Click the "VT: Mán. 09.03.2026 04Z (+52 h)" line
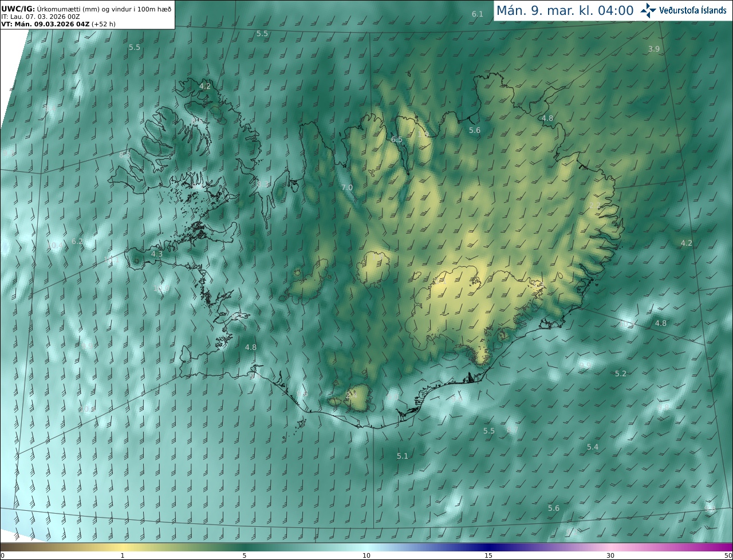This screenshot has height=560, width=733. [58, 24]
